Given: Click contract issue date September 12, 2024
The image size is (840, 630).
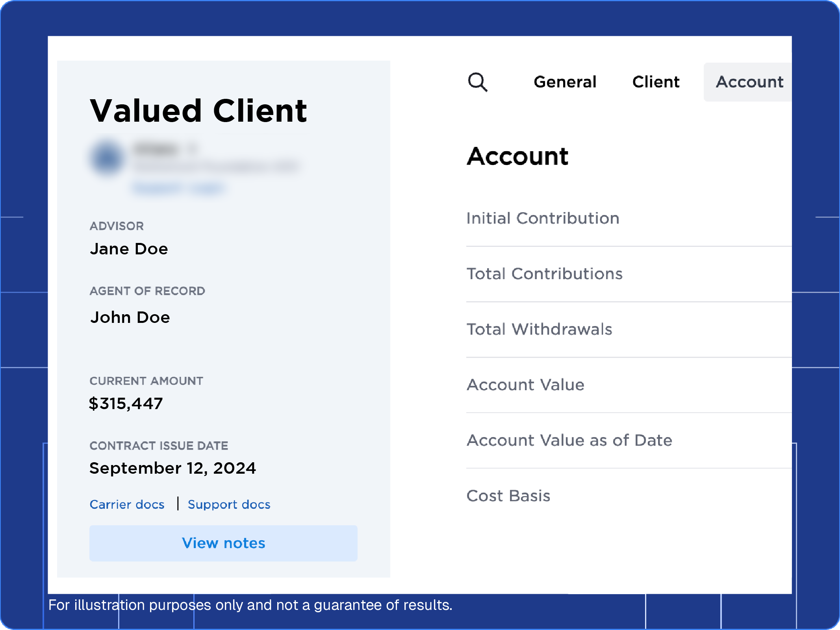Looking at the screenshot, I should coord(172,468).
